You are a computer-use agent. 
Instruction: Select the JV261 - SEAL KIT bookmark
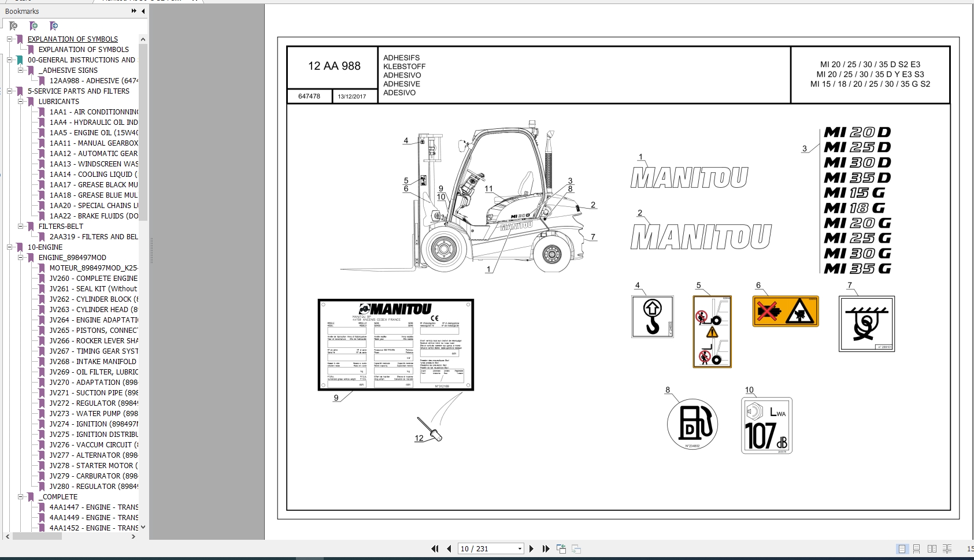(x=94, y=289)
